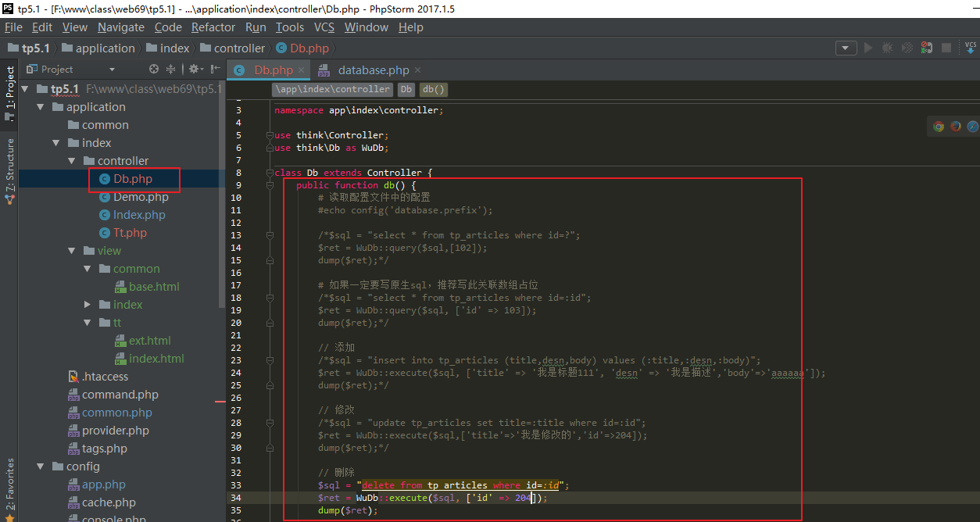Viewport: 980px width, 522px height.
Task: Open the run configuration dropdown
Action: (846, 48)
